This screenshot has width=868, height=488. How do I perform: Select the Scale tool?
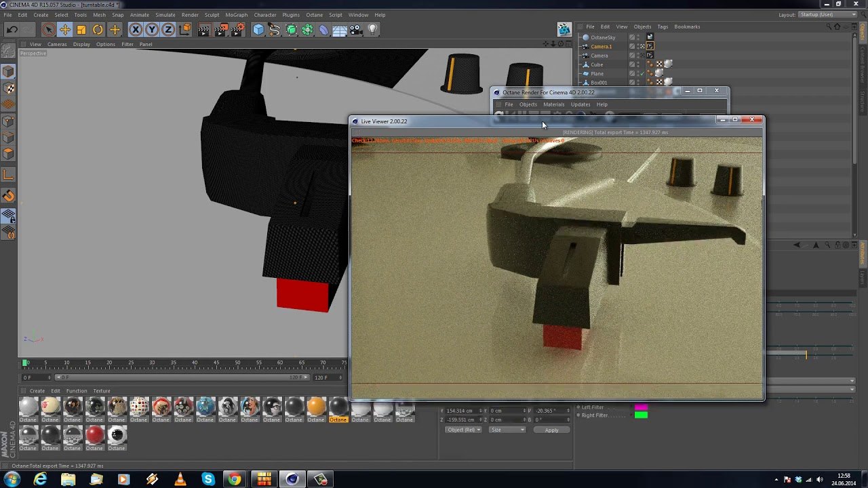pyautogui.click(x=81, y=29)
